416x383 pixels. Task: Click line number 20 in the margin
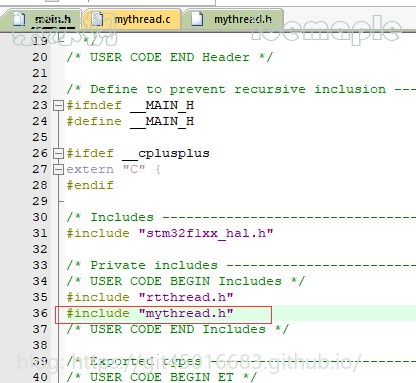click(x=40, y=57)
